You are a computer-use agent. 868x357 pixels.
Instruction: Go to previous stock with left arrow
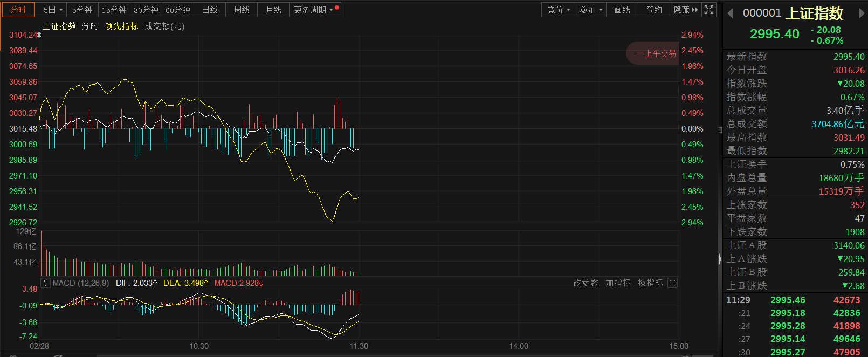coord(731,13)
